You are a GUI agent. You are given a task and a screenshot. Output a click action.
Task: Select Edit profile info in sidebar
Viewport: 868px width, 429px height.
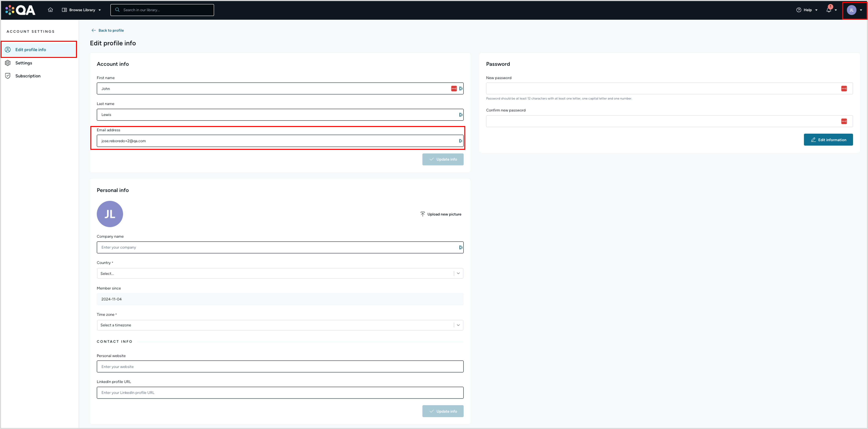coord(39,50)
